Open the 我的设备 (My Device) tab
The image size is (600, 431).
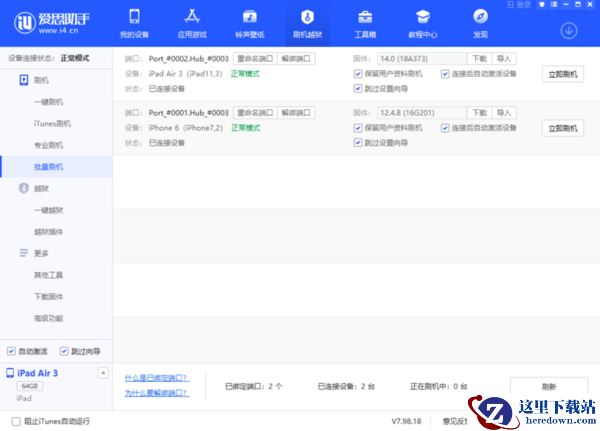pyautogui.click(x=134, y=24)
